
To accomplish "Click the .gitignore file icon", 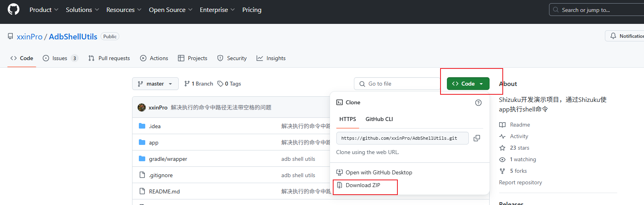I will pyautogui.click(x=142, y=175).
